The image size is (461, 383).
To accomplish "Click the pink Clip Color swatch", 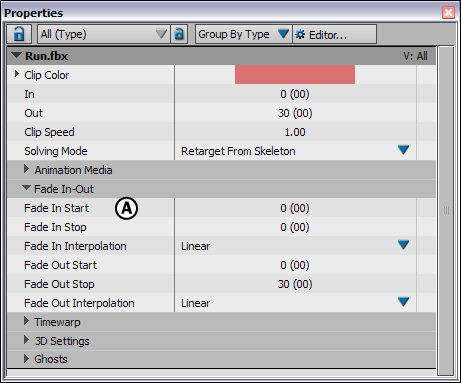I will (295, 74).
